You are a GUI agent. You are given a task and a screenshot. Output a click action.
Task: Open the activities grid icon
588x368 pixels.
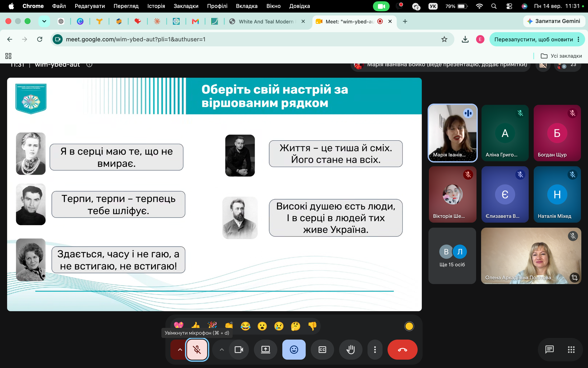[x=571, y=350]
